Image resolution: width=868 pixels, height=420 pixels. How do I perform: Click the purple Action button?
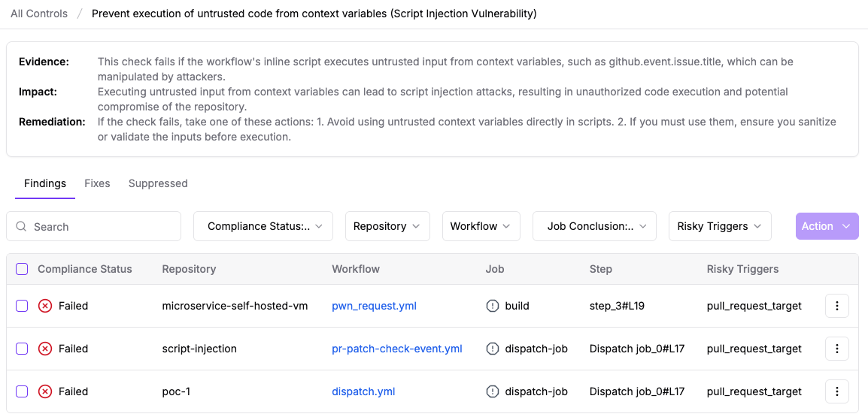point(827,226)
